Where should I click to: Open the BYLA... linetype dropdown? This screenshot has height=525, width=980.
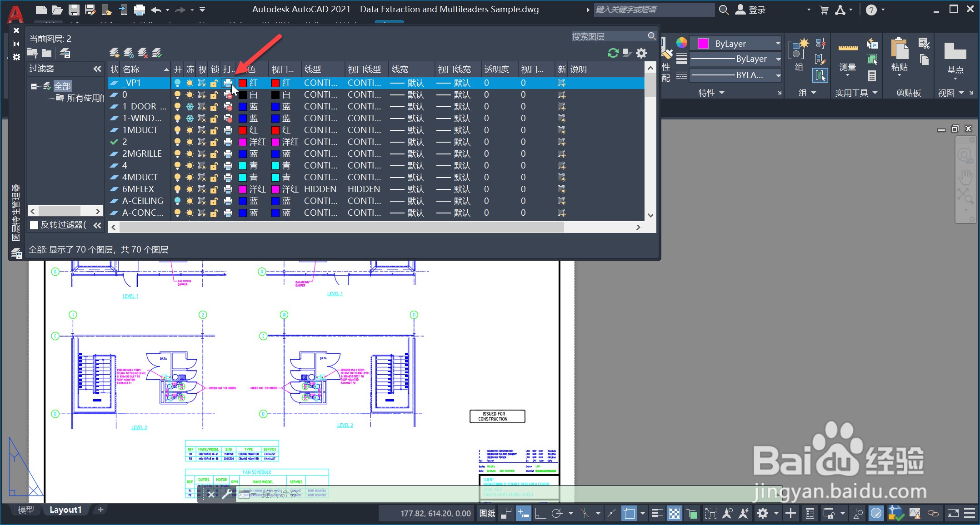[735, 75]
